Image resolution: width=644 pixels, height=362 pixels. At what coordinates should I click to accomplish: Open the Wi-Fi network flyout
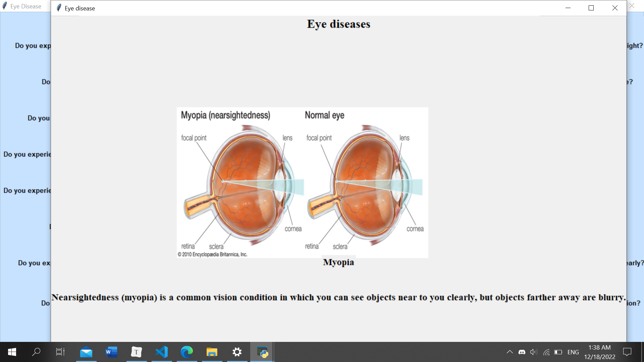point(546,352)
